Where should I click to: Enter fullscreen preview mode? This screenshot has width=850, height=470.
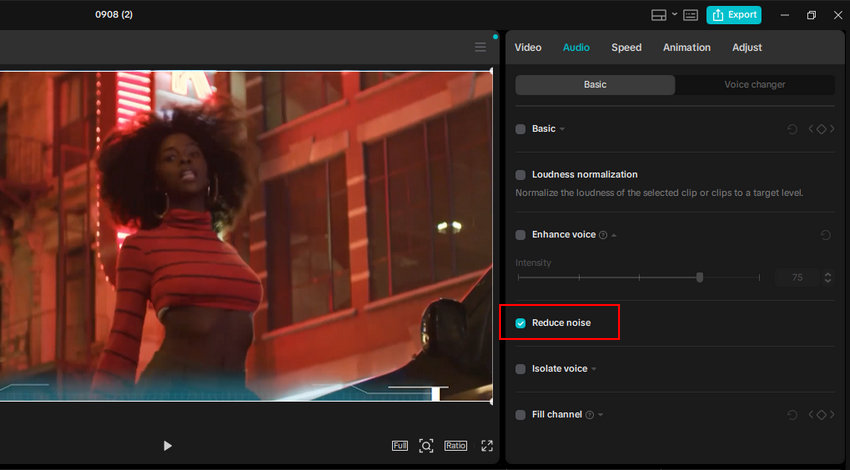coord(487,446)
